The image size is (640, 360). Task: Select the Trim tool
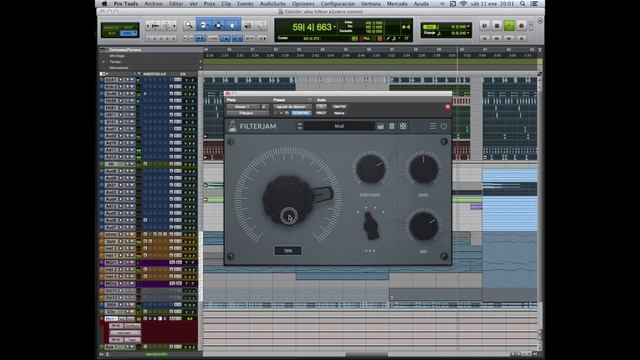[204, 25]
